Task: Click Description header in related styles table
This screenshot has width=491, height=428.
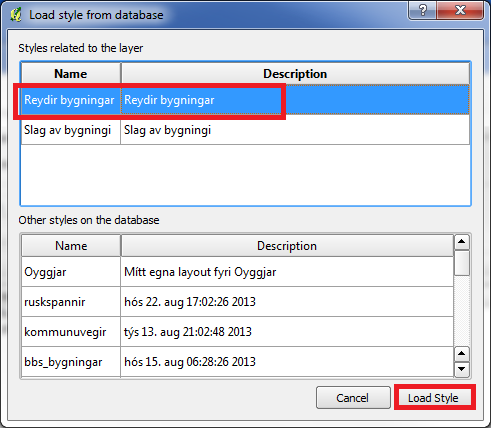Action: tap(295, 73)
